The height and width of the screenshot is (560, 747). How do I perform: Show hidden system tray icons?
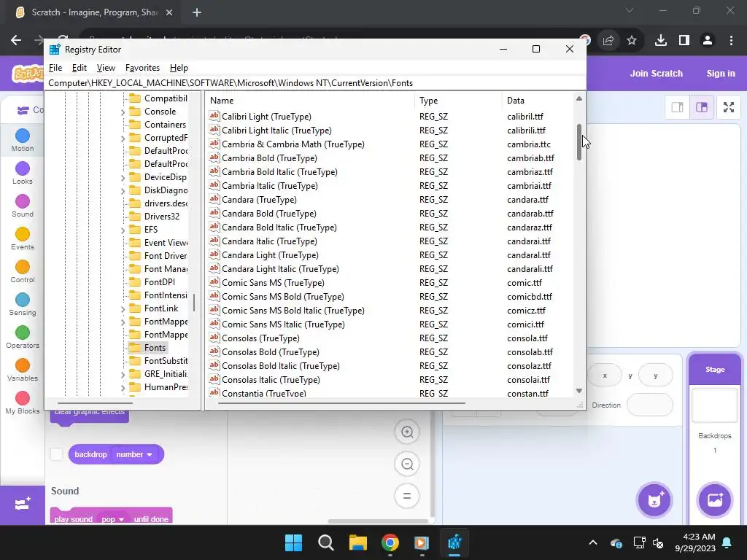(592, 542)
